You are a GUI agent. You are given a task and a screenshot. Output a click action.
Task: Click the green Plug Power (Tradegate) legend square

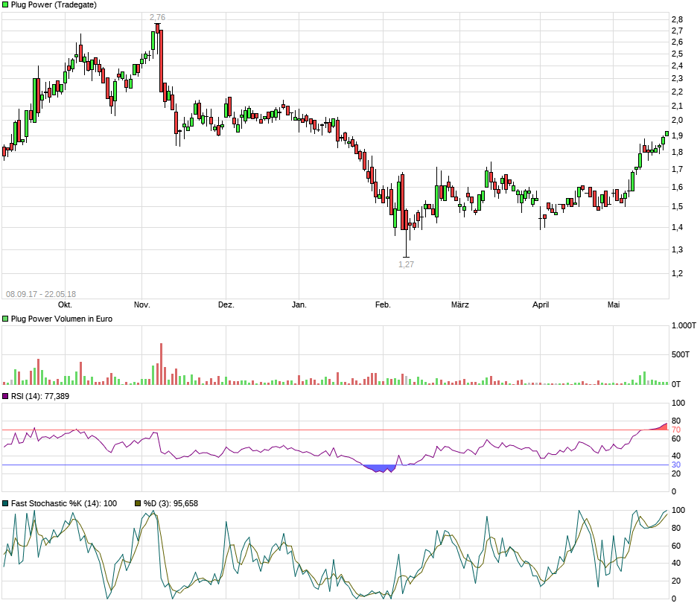pos(5,5)
